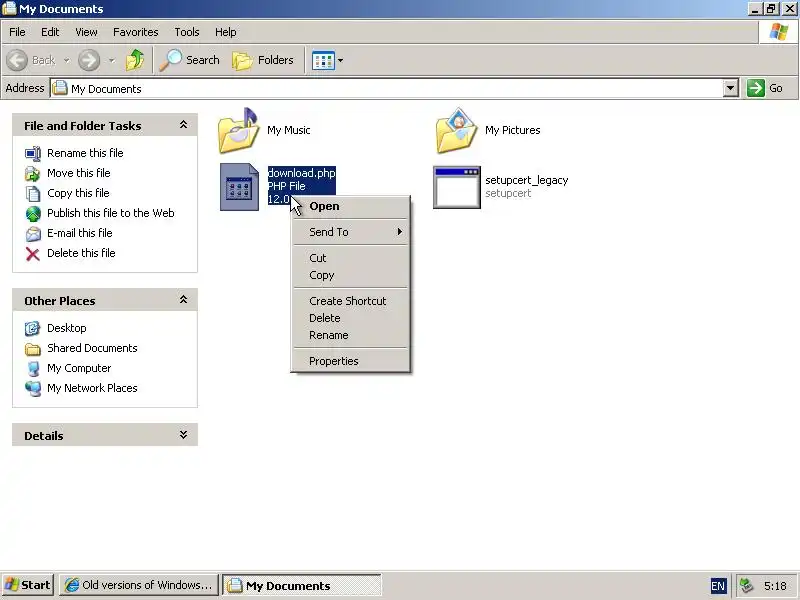
Task: Toggle the Folders pane button
Action: tap(263, 60)
